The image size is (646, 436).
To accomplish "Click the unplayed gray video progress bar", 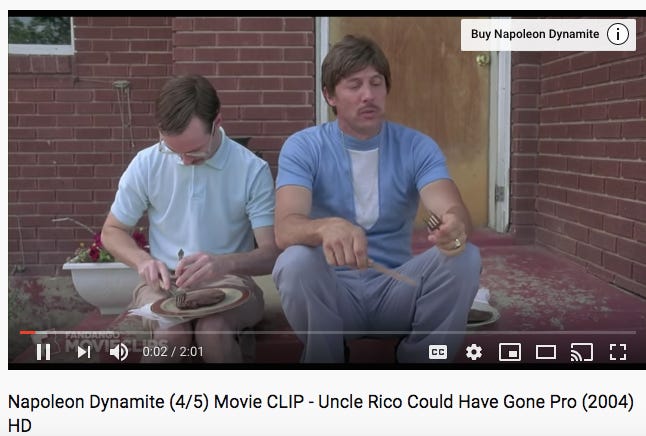I will (336, 332).
